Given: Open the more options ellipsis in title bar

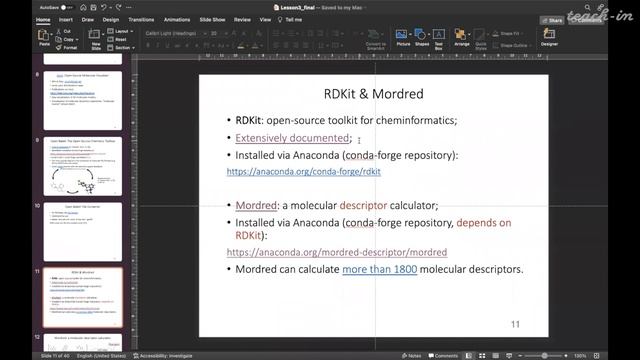Looking at the screenshot, I should (x=129, y=7).
